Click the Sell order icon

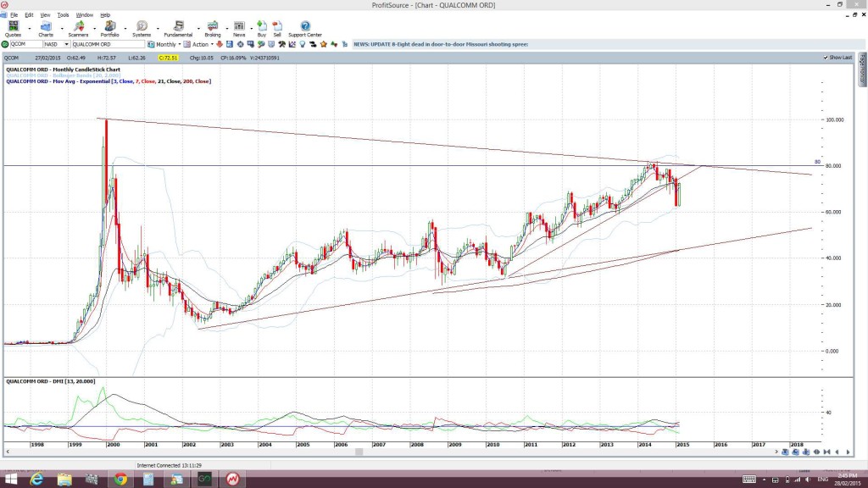[277, 29]
